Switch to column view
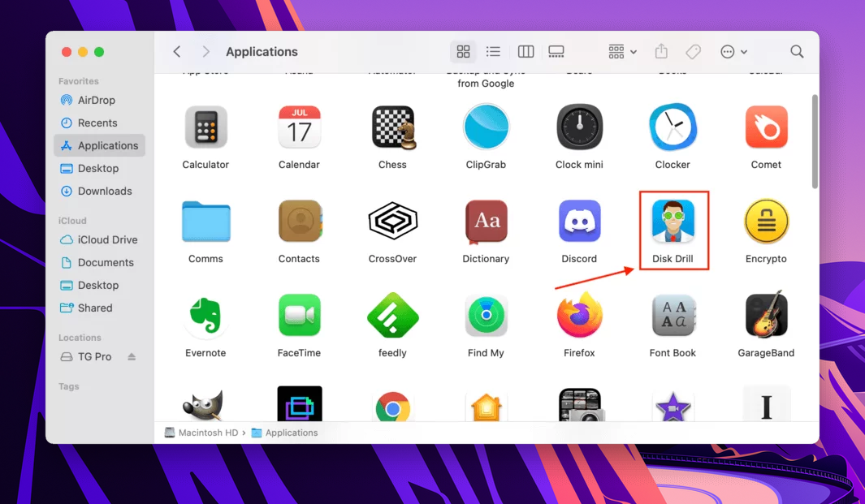 (x=525, y=52)
